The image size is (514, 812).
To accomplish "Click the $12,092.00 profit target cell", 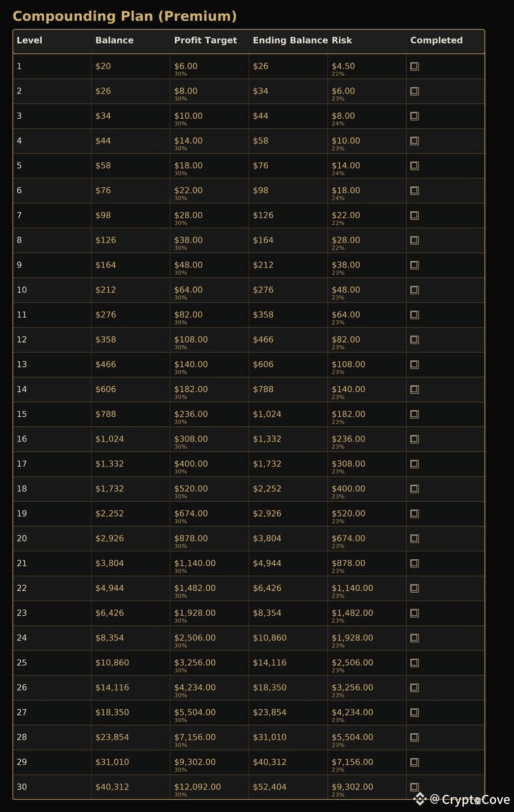I will (x=197, y=787).
